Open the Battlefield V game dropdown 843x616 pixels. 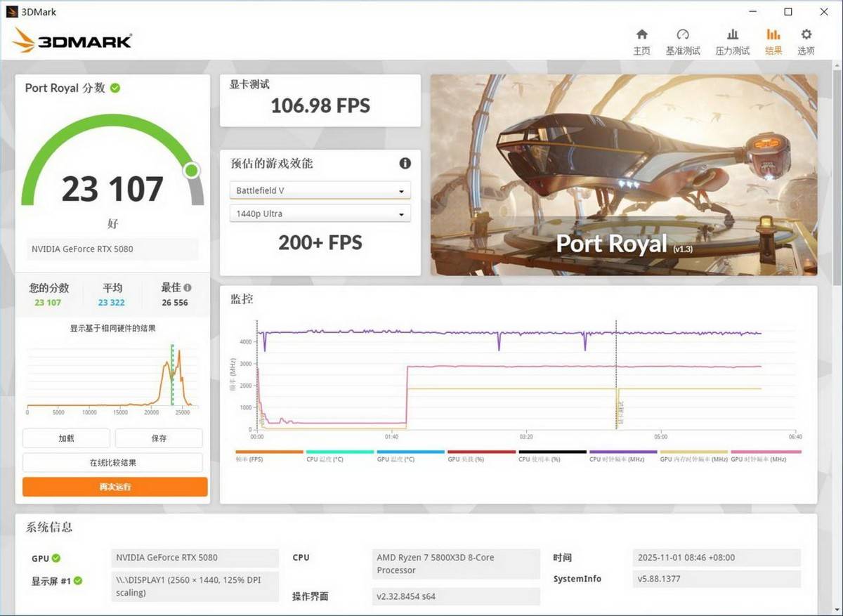(x=320, y=190)
